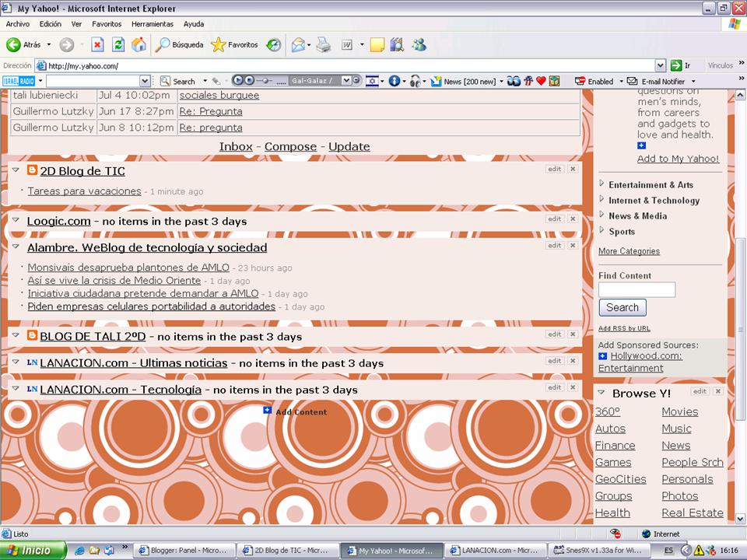
Task: Remove the Alambre WeBlog module
Action: point(573,246)
